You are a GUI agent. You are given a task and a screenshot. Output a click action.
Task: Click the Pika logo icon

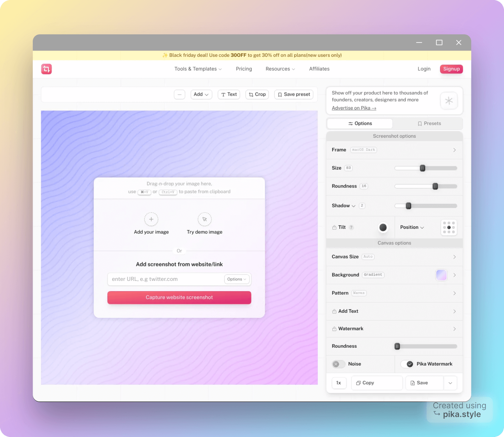coord(46,69)
